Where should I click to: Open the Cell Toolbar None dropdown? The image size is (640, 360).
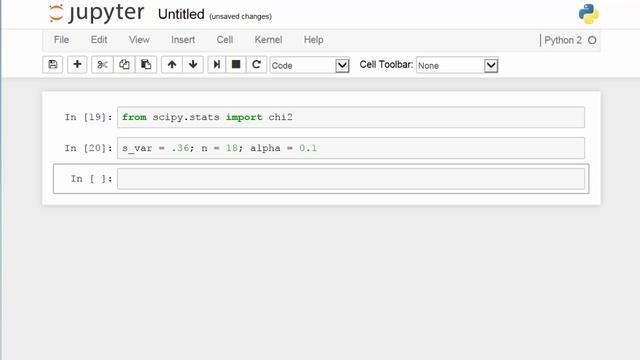[x=457, y=65]
